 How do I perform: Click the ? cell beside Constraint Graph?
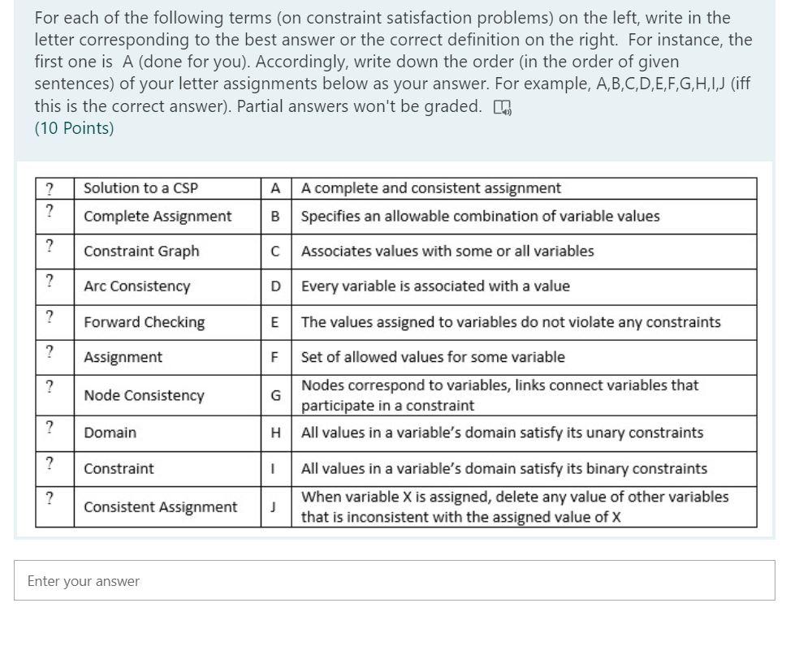click(54, 251)
